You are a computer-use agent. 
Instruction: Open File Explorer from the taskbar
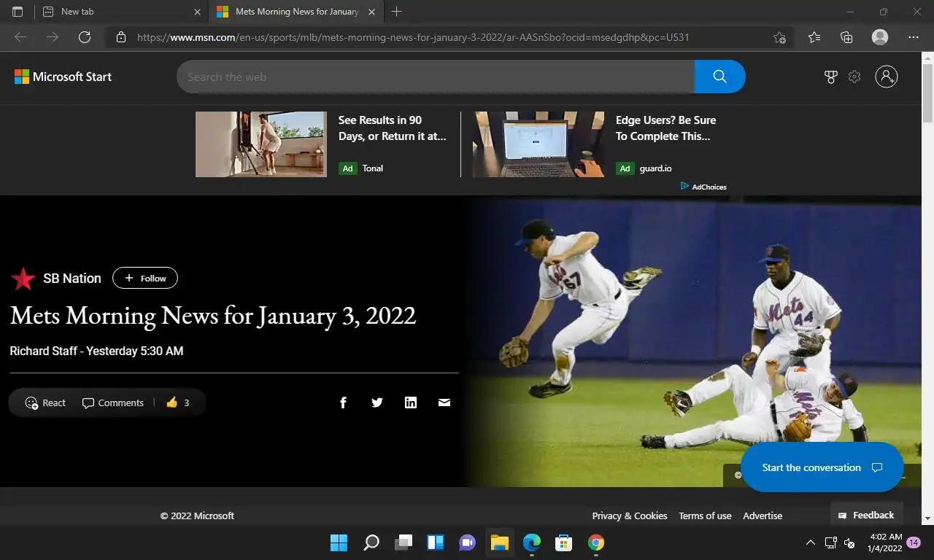click(x=500, y=542)
